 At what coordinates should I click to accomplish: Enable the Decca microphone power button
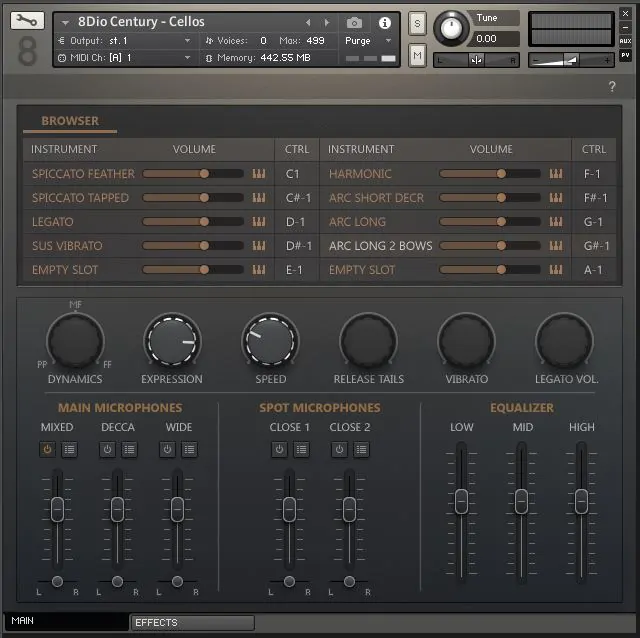(x=107, y=449)
